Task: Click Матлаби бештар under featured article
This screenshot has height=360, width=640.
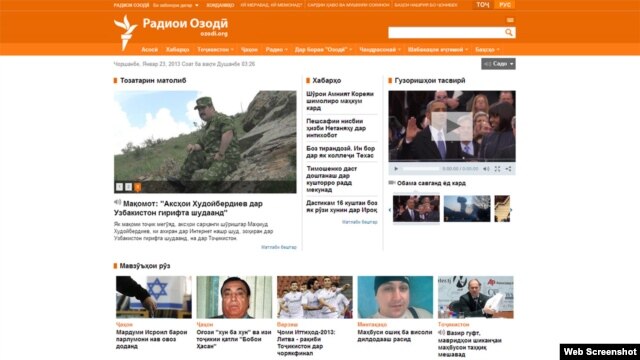Action: pyautogui.click(x=279, y=247)
